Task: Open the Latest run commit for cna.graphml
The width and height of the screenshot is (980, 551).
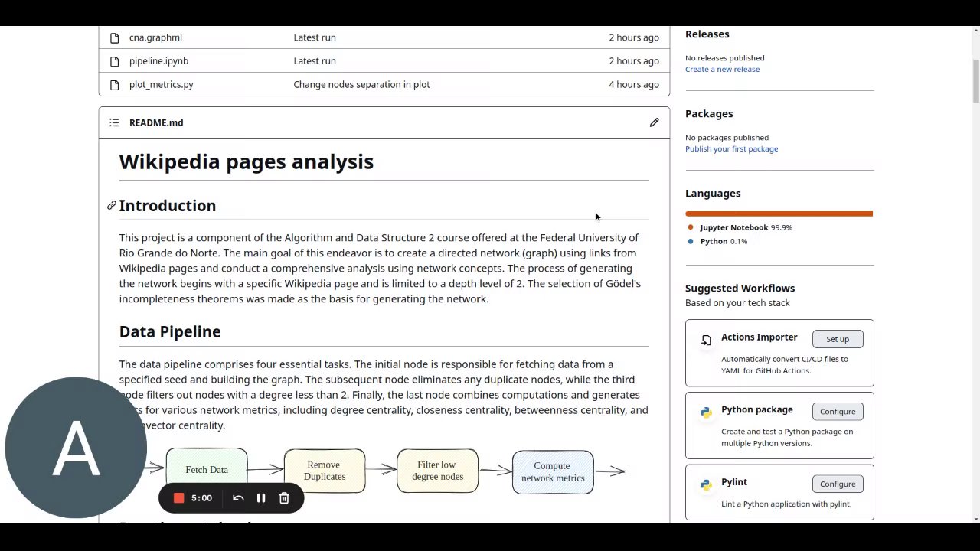Action: point(315,37)
